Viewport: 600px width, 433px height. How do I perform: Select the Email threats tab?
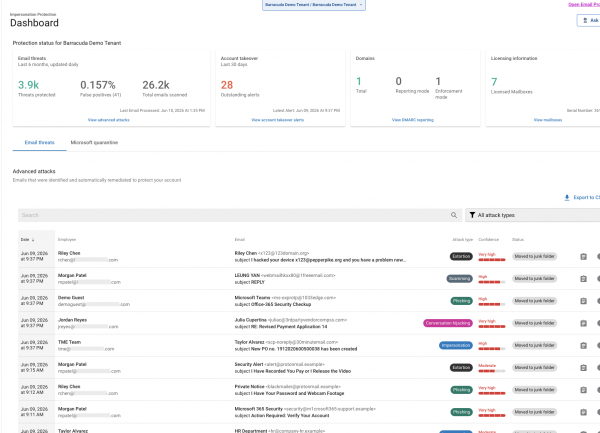(x=39, y=143)
